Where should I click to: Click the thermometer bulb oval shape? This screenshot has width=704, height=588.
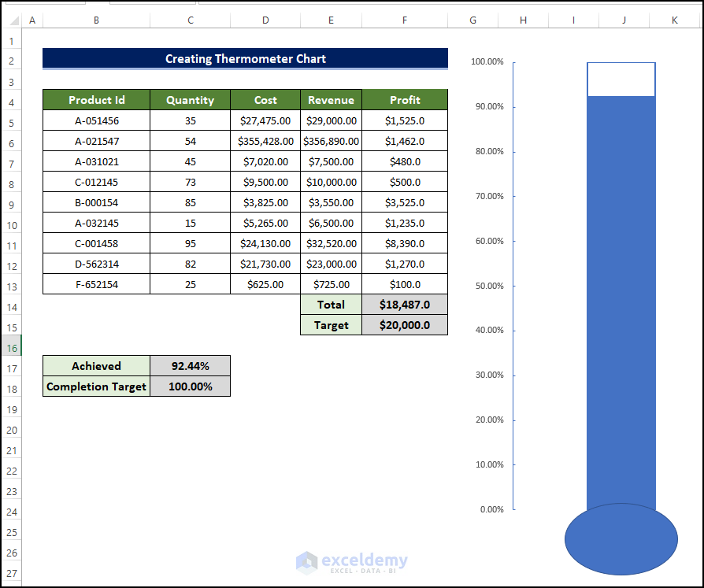point(621,539)
